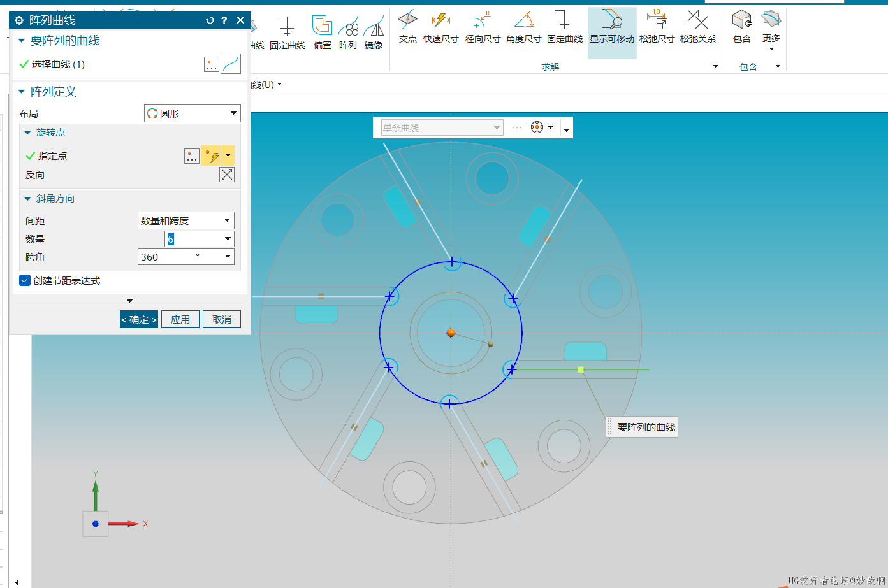Image resolution: width=888 pixels, height=588 pixels.
Task: Open point dialog icon in 指定点 row
Action: click(x=192, y=155)
